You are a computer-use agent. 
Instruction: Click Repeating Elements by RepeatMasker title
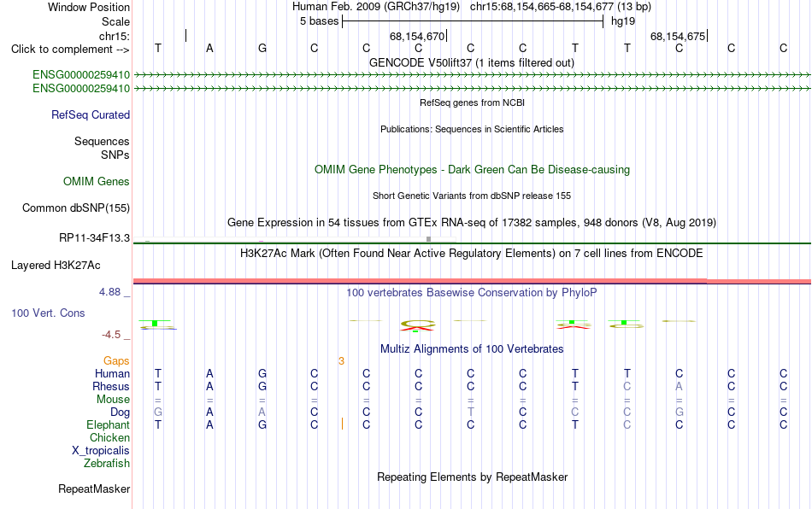pos(473,477)
